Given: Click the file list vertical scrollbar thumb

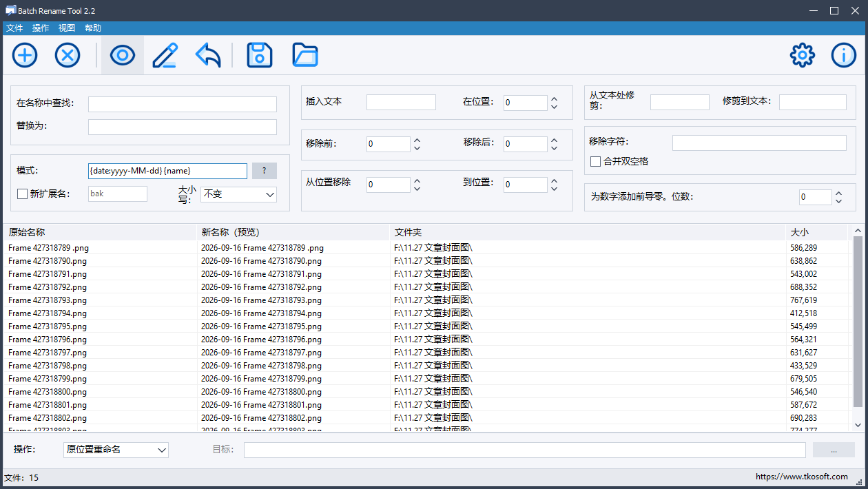Looking at the screenshot, I should (858, 321).
